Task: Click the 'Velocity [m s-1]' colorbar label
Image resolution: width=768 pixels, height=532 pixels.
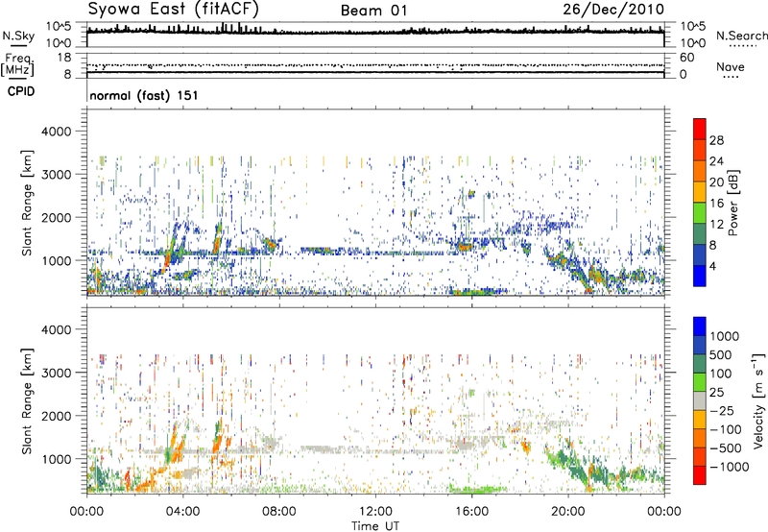Action: (758, 400)
